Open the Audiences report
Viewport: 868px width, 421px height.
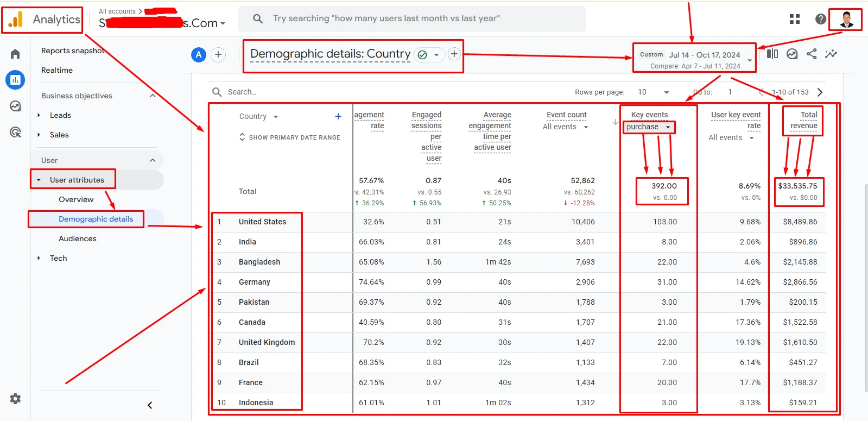pyautogui.click(x=78, y=238)
